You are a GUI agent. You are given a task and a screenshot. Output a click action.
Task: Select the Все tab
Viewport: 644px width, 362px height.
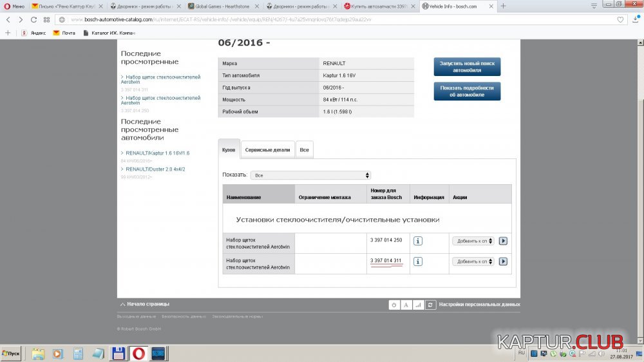tap(305, 149)
